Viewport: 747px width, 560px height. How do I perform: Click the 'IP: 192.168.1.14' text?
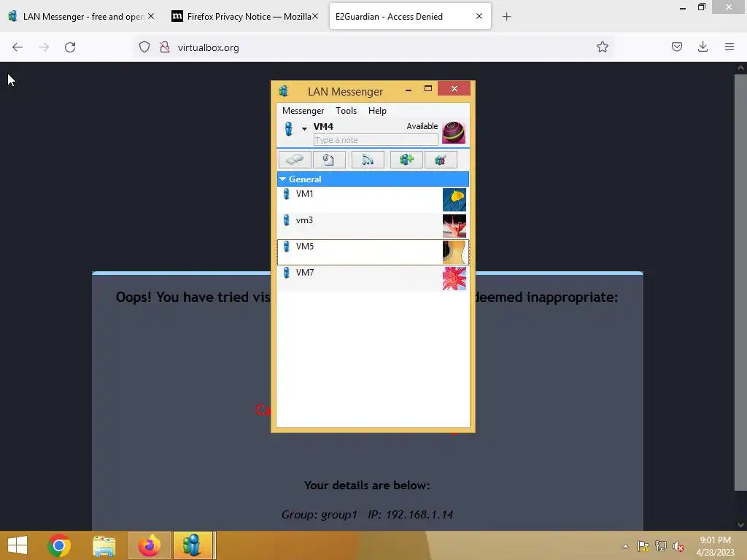click(x=410, y=515)
